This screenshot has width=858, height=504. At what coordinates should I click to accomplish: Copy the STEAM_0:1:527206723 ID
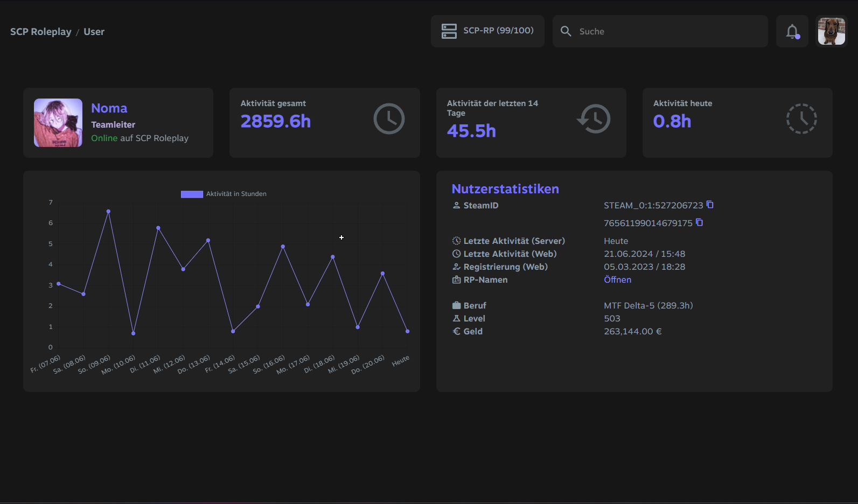click(x=710, y=205)
